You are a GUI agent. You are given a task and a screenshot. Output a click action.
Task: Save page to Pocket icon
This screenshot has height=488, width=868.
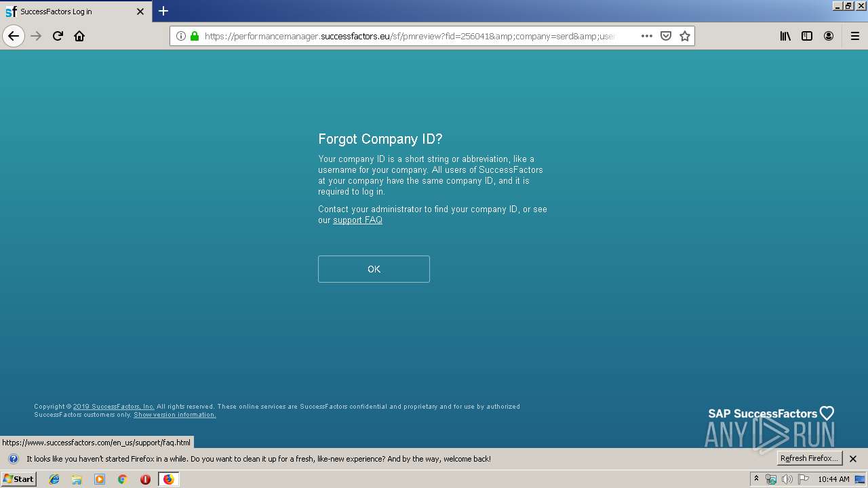pos(666,36)
